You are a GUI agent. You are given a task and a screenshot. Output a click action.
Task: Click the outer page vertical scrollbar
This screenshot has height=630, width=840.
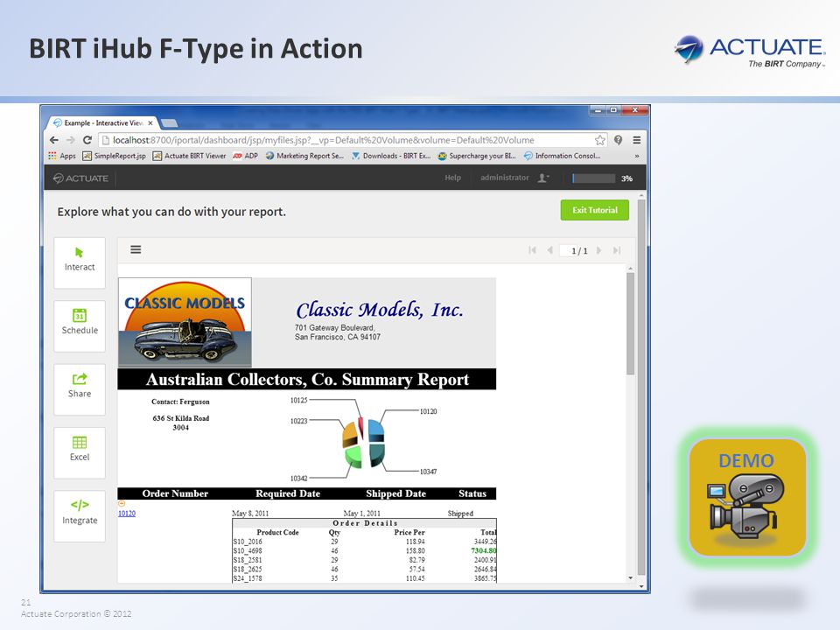coord(641,386)
